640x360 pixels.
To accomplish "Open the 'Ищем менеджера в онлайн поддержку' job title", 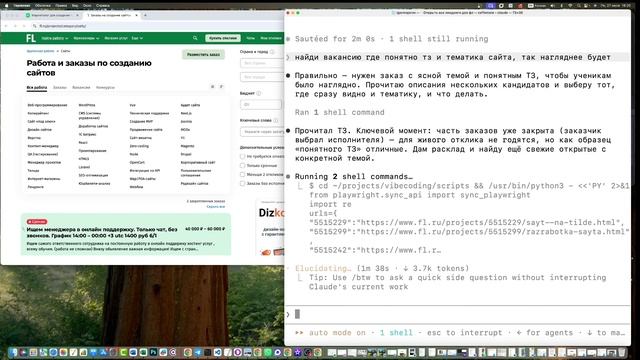I will [102, 232].
